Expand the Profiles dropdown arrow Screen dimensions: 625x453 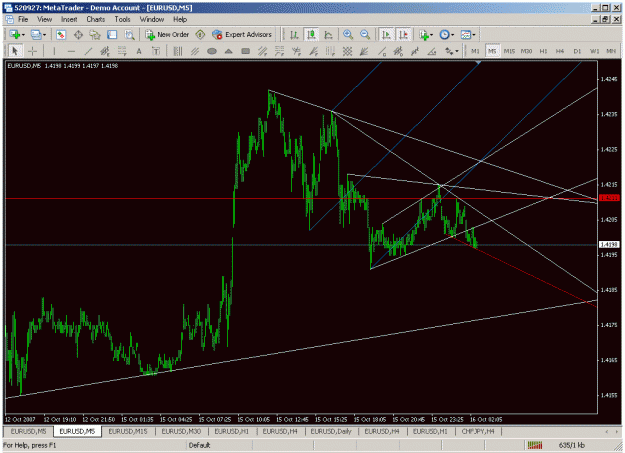point(44,35)
